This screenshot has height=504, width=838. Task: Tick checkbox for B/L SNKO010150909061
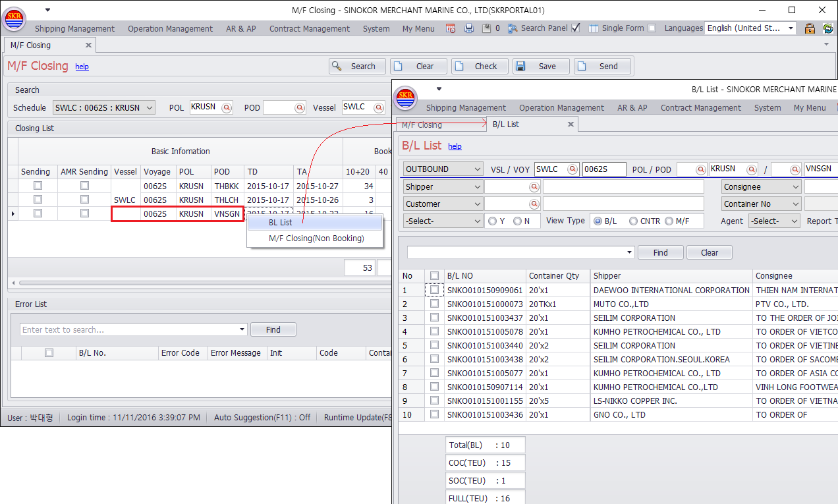click(434, 290)
